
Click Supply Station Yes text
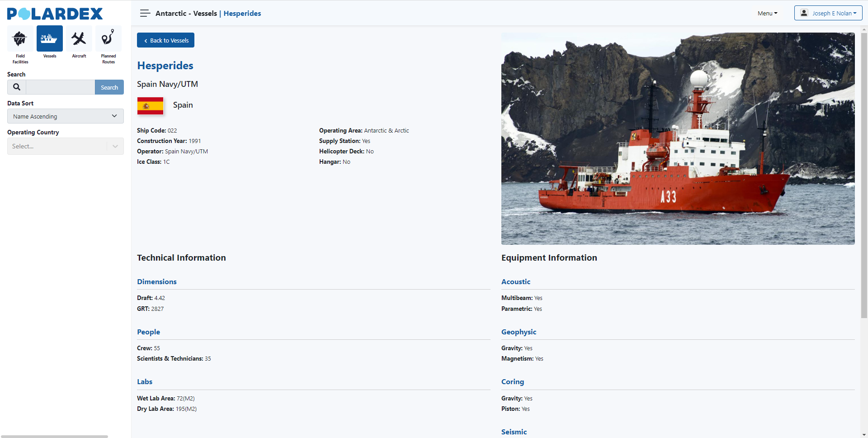point(344,141)
